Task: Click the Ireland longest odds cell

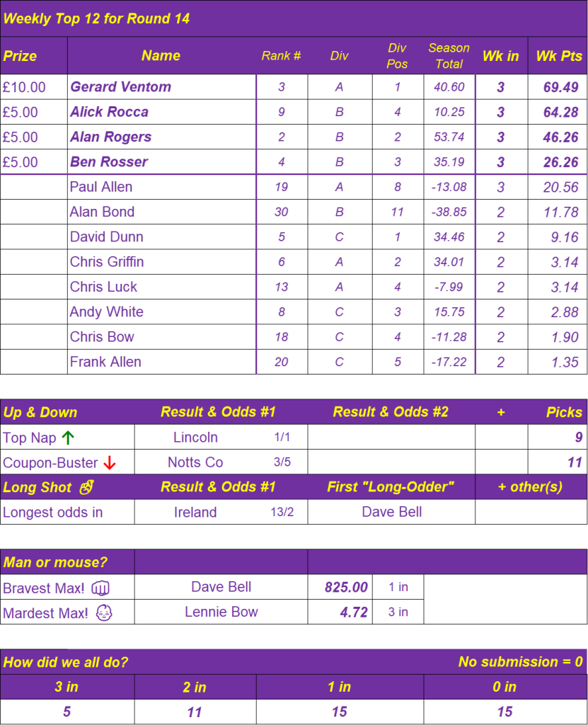Action: tap(195, 512)
